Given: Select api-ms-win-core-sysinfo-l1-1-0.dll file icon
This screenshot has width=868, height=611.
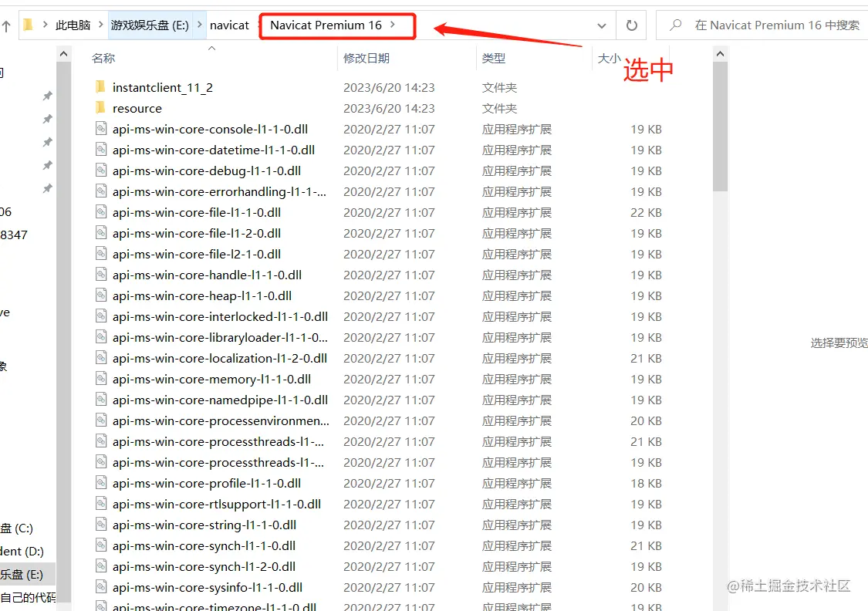Looking at the screenshot, I should [x=101, y=587].
